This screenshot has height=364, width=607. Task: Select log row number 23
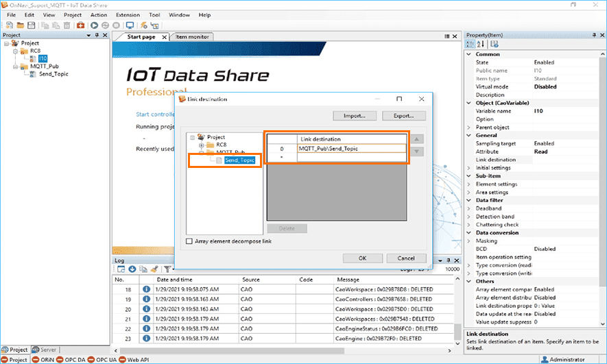pos(283,339)
